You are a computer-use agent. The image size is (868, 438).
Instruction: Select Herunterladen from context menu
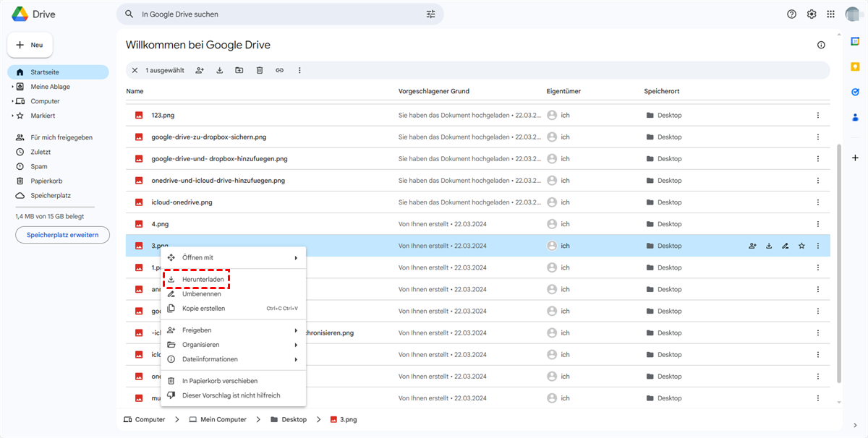click(x=203, y=279)
